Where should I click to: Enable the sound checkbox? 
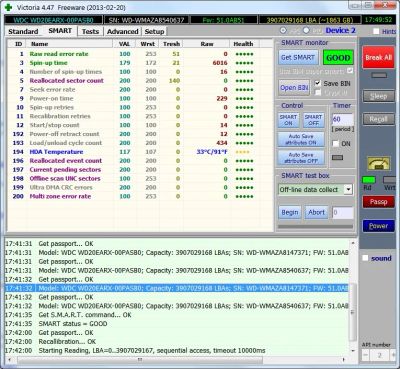[365, 258]
